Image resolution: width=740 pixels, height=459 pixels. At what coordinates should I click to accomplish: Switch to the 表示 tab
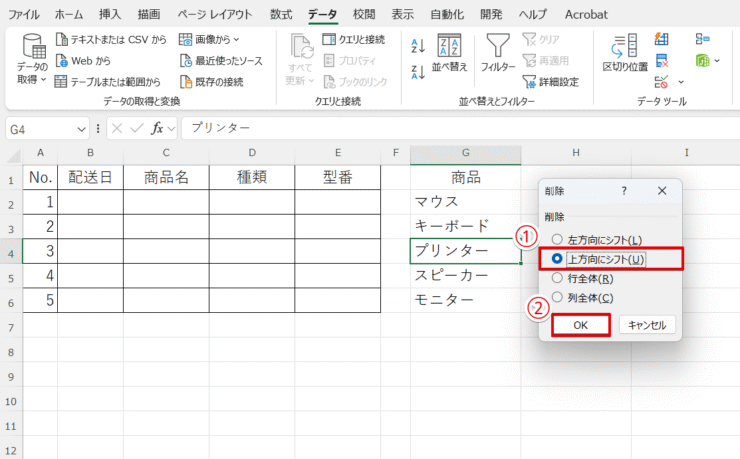coord(403,15)
